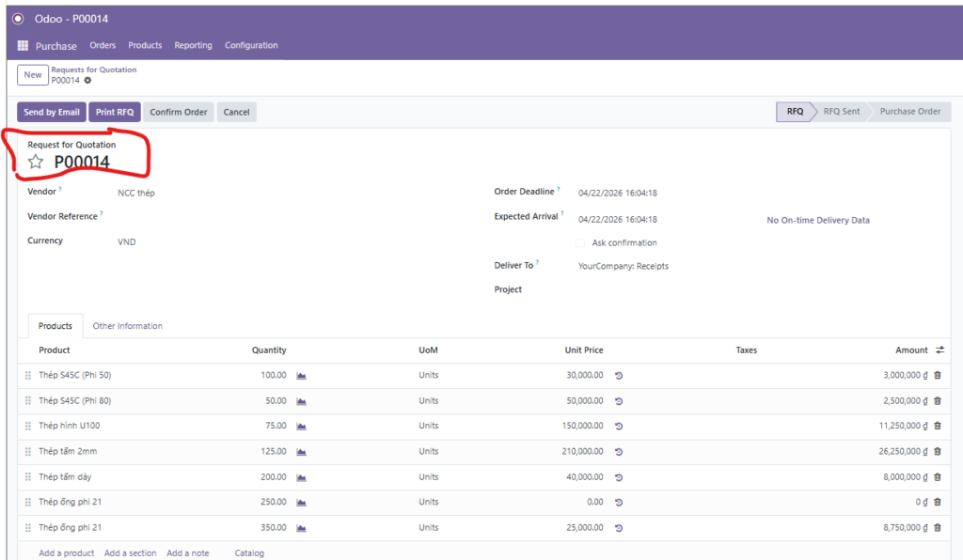Switch to the Other Information tab
This screenshot has height=560, width=963.
click(x=127, y=326)
